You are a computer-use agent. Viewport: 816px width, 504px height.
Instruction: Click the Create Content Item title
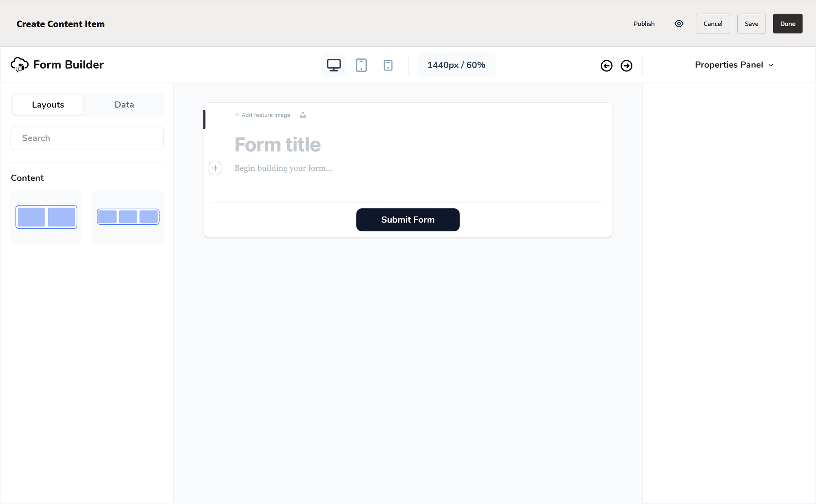tap(60, 24)
